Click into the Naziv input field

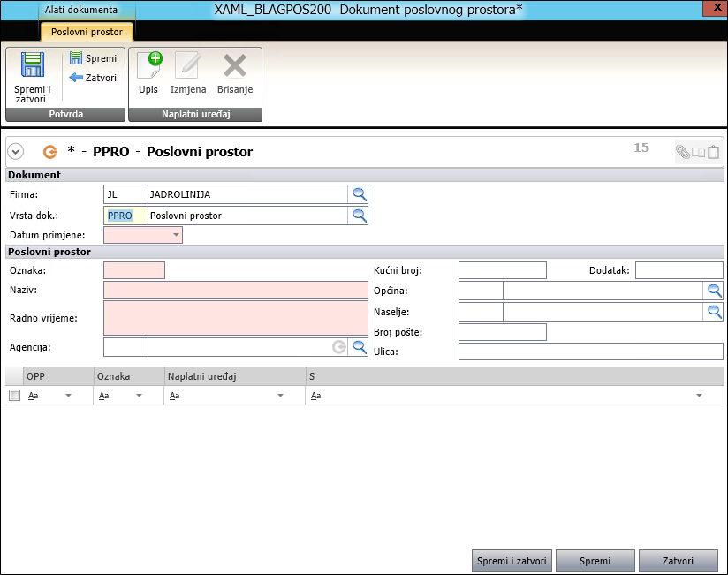[x=235, y=290]
